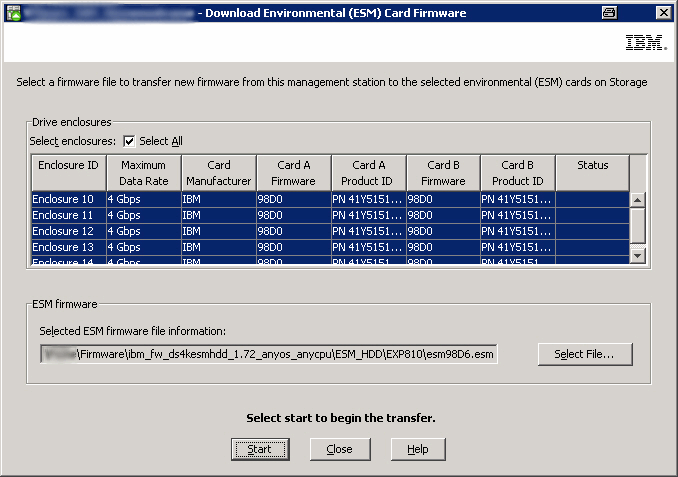Screen dimensions: 678x477
Task: Click the Close button at the bottom
Action: (x=339, y=449)
